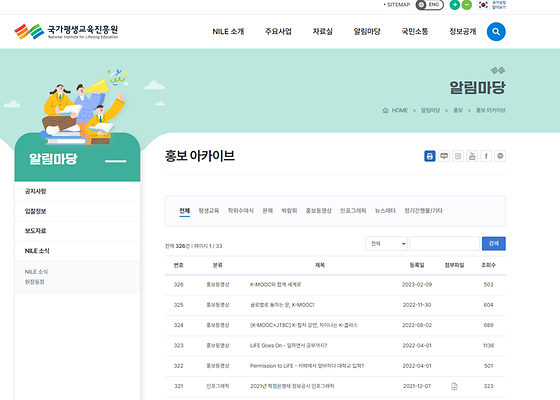Open the 전체 search category dropdown

pyautogui.click(x=386, y=244)
